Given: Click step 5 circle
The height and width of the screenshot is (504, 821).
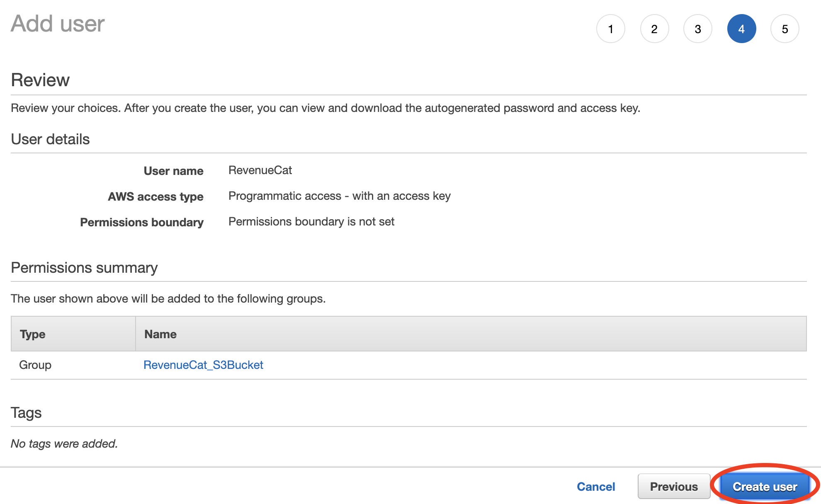Looking at the screenshot, I should (x=785, y=29).
